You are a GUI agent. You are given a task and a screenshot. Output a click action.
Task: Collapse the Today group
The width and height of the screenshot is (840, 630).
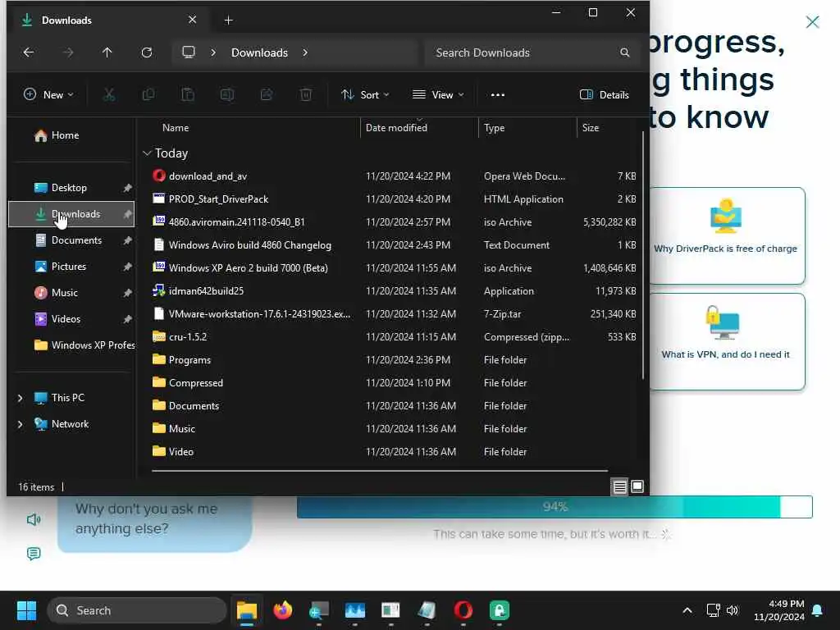coord(147,153)
